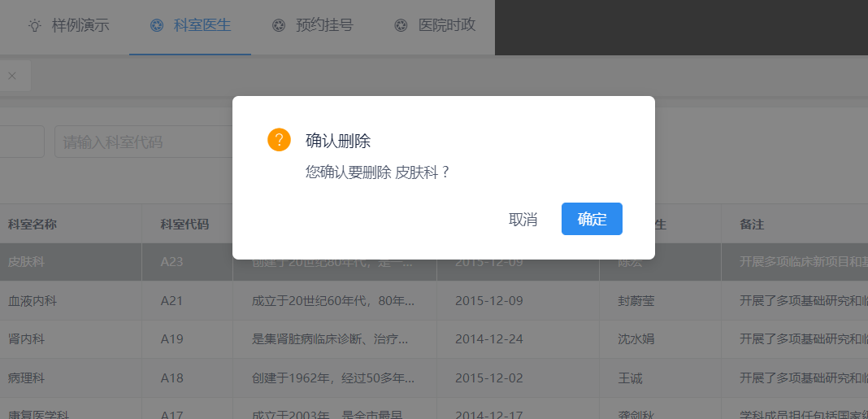Click the 科室名称 column header
The height and width of the screenshot is (419, 868).
click(33, 225)
